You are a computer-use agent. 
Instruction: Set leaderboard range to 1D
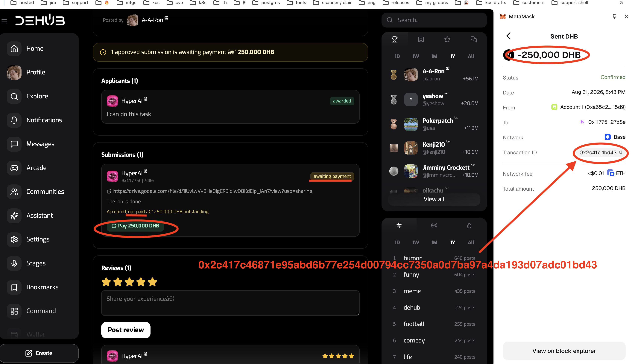[397, 56]
